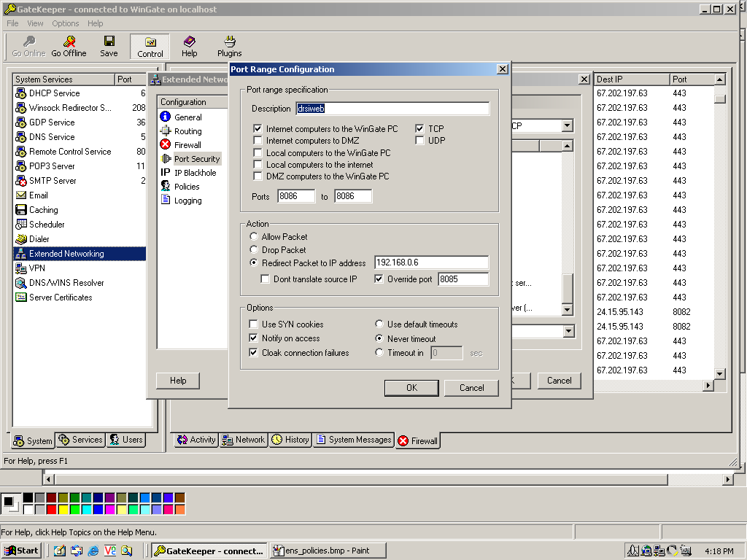The width and height of the screenshot is (747, 560).
Task: Open the Options menu
Action: [65, 23]
